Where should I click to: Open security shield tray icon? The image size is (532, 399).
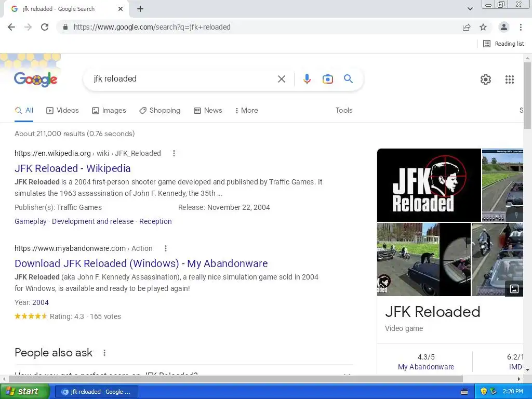click(x=484, y=392)
